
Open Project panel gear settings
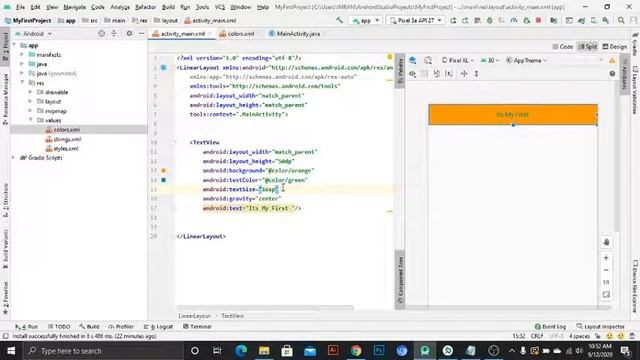tap(129, 33)
